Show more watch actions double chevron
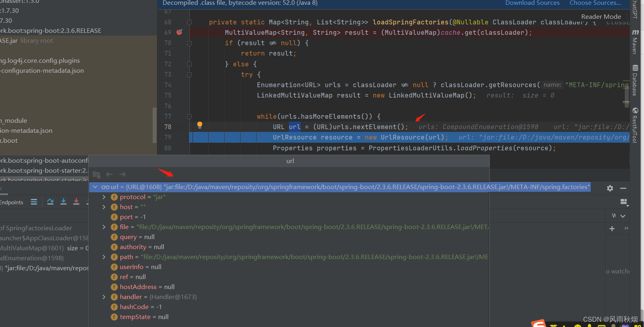Image resolution: width=644 pixels, height=327 pixels. pos(626,228)
